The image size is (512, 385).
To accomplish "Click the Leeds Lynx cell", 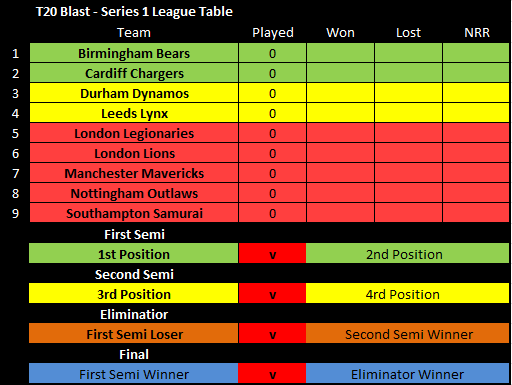I will click(x=134, y=113).
